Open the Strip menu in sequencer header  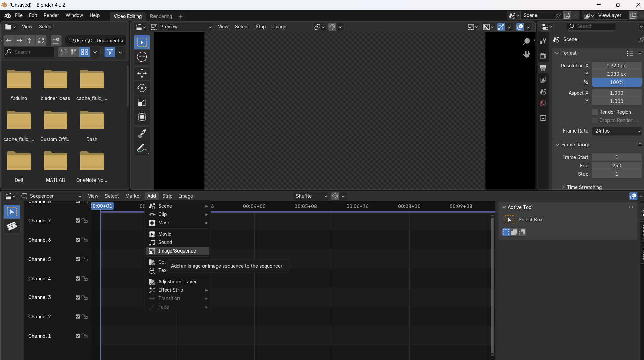click(x=167, y=196)
